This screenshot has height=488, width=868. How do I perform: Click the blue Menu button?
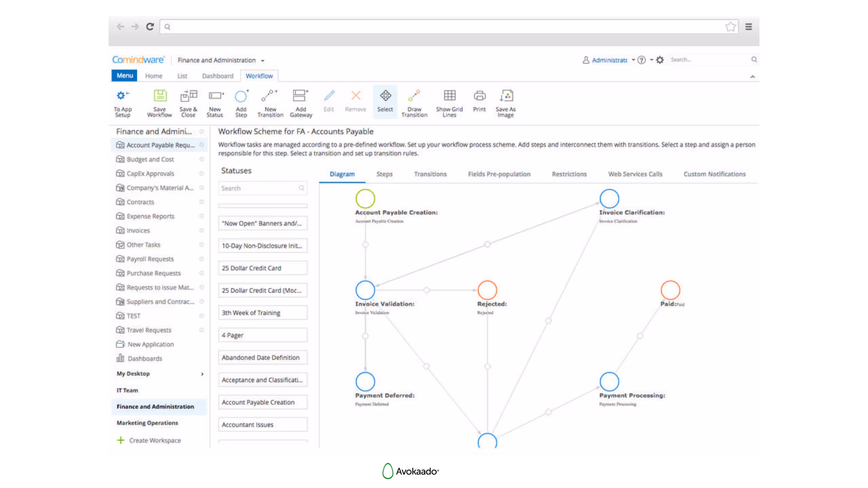125,75
